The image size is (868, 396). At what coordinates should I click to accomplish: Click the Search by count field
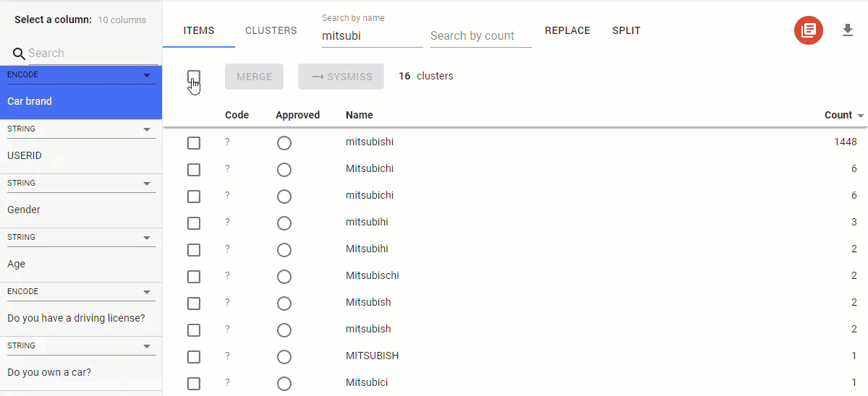pos(480,36)
